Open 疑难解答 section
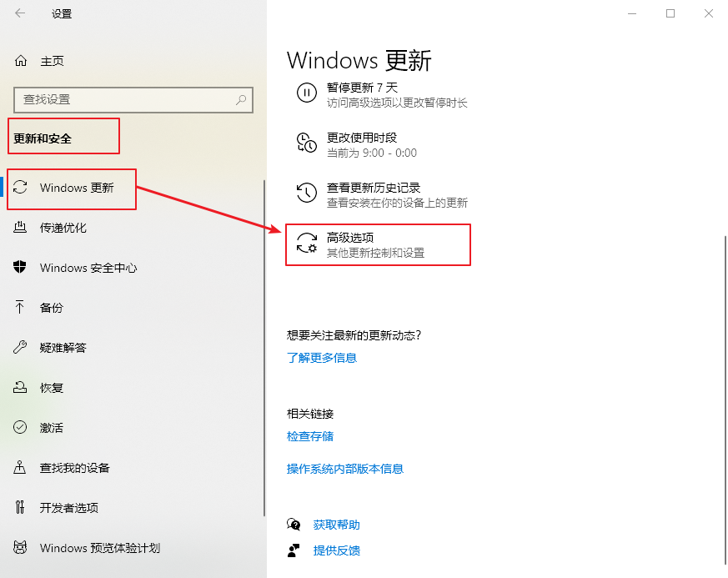Viewport: 728px width, 578px height. 63,347
